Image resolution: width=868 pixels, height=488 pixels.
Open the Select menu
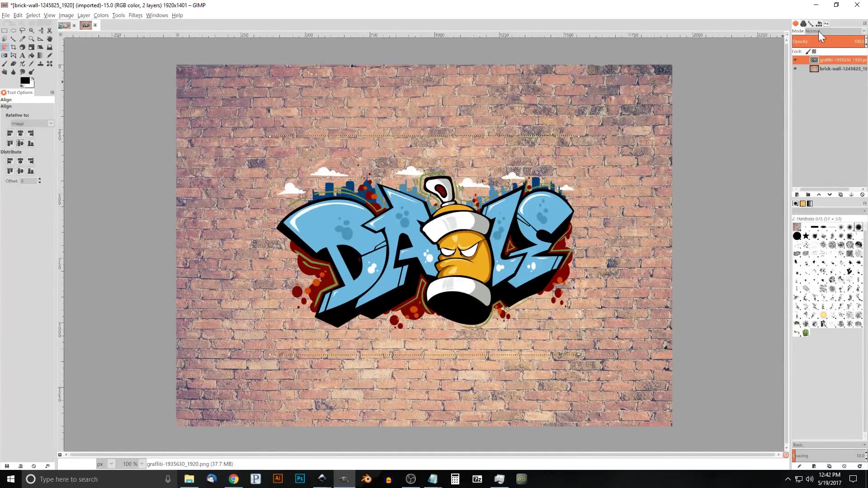click(33, 15)
